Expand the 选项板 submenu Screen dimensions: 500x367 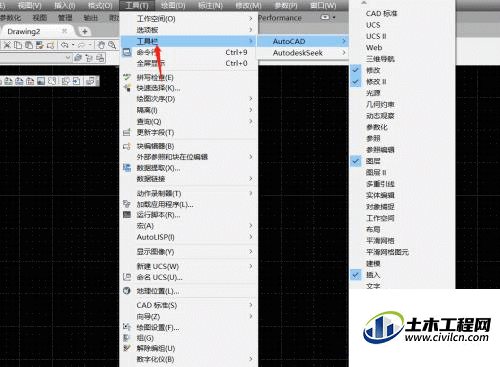(x=188, y=30)
